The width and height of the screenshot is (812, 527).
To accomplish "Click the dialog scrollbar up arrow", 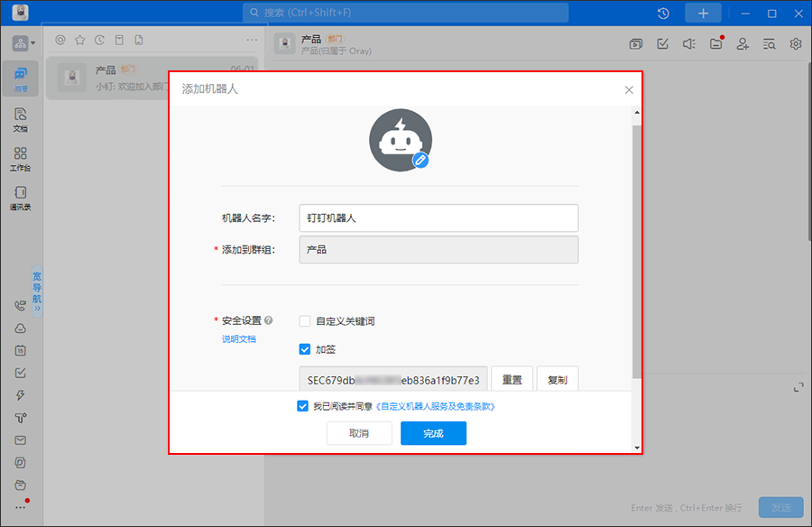I will click(x=637, y=113).
